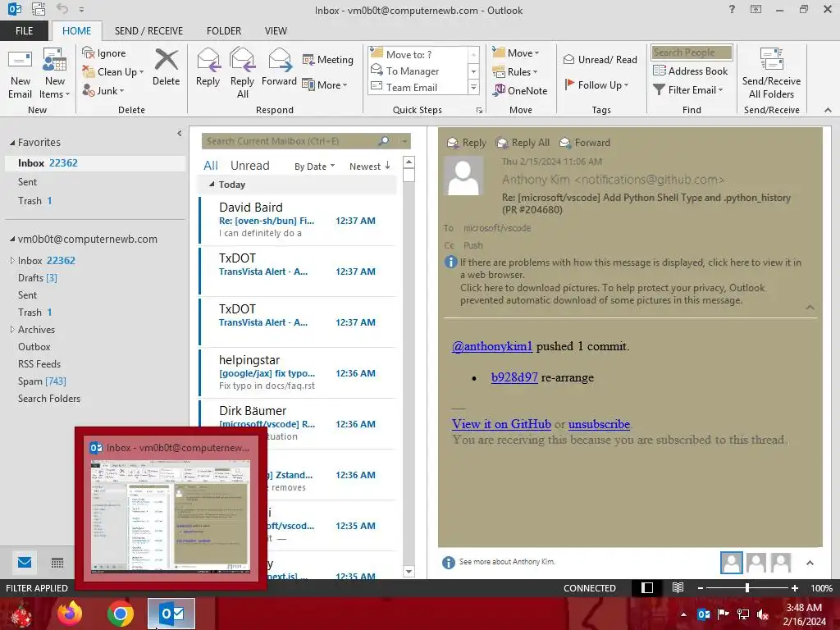Screen dimensions: 840x630
Task: Switch to Mail view icon
Action: pyautogui.click(x=25, y=563)
